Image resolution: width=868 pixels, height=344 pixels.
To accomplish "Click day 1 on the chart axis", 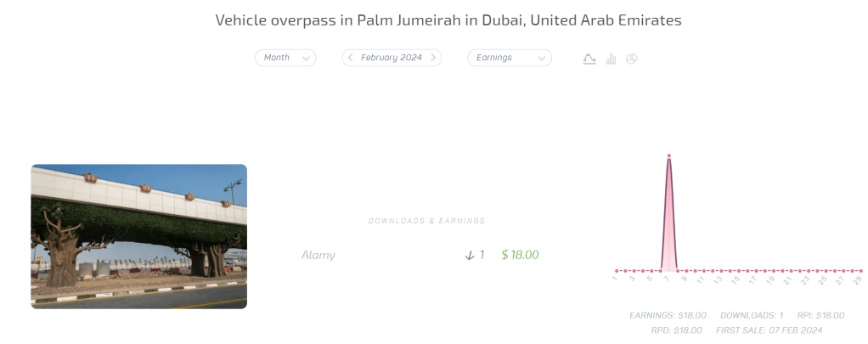I will point(616,278).
